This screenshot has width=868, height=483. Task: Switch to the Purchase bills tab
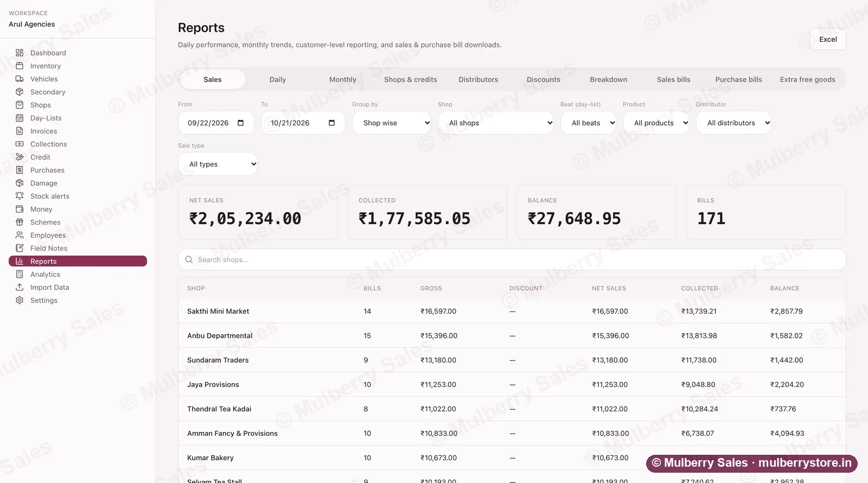tap(738, 79)
